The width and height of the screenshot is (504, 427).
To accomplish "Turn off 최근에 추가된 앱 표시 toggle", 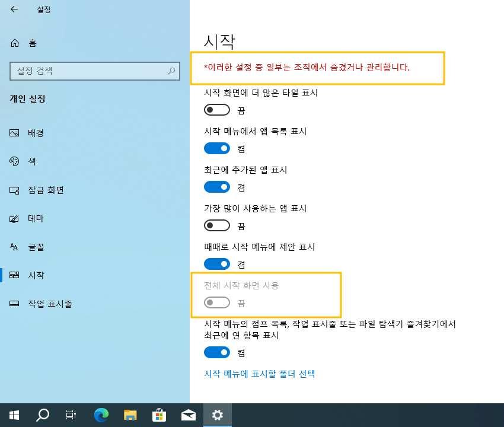I will [x=217, y=187].
